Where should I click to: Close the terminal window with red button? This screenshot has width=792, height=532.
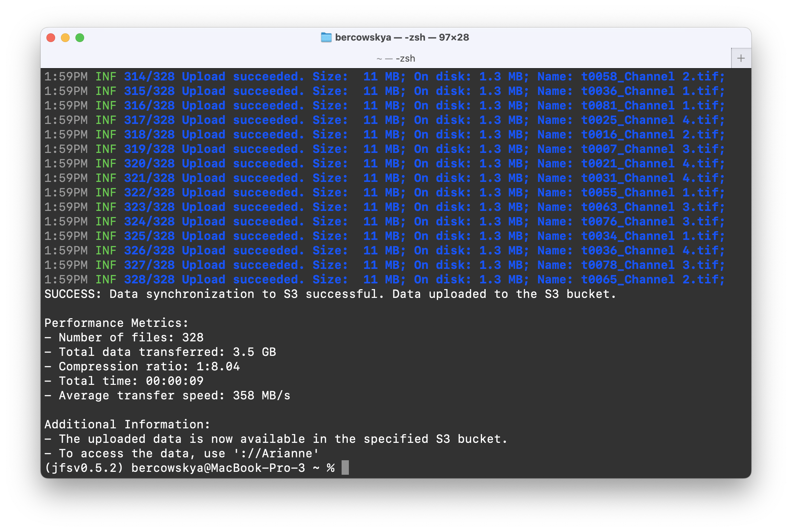point(51,38)
